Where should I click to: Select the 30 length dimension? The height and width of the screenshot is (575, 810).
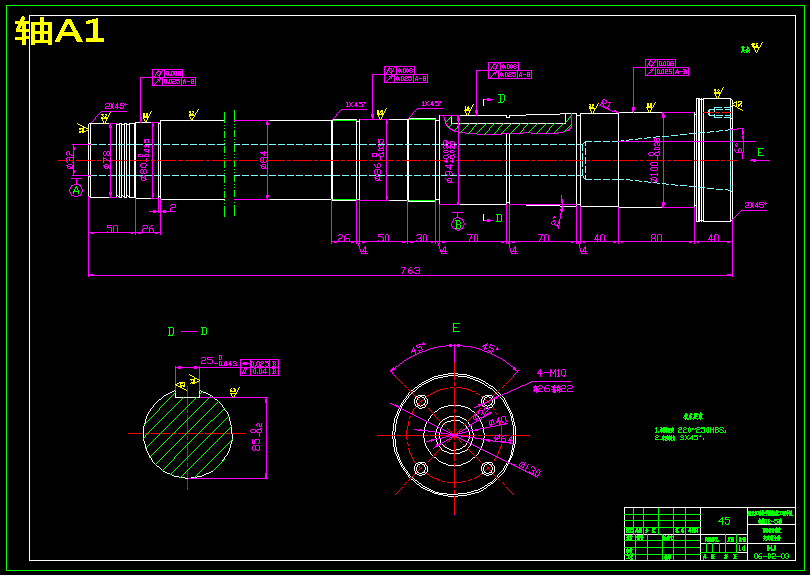point(422,238)
